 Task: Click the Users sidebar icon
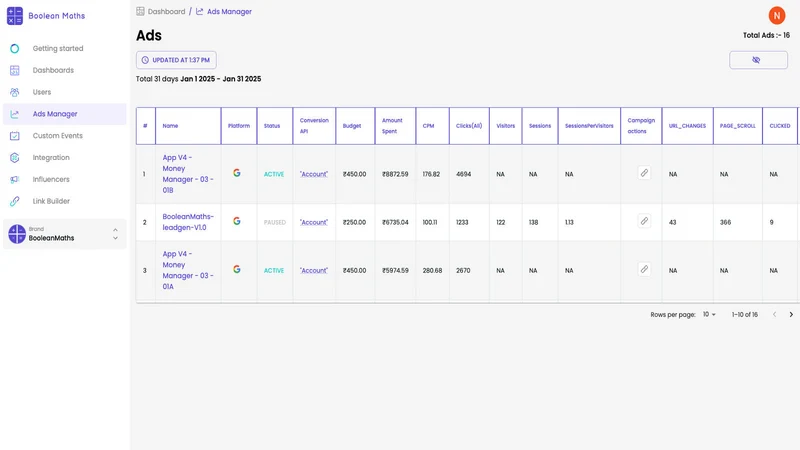pyautogui.click(x=15, y=92)
